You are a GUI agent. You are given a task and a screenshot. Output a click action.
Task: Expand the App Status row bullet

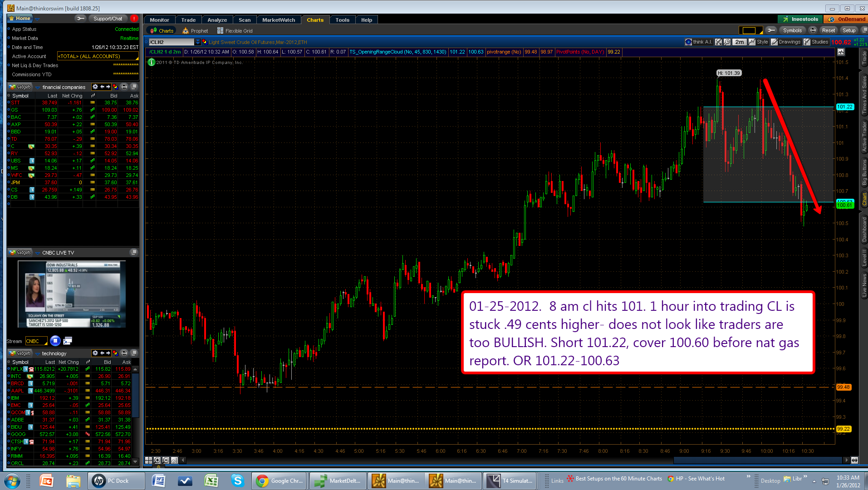9,29
